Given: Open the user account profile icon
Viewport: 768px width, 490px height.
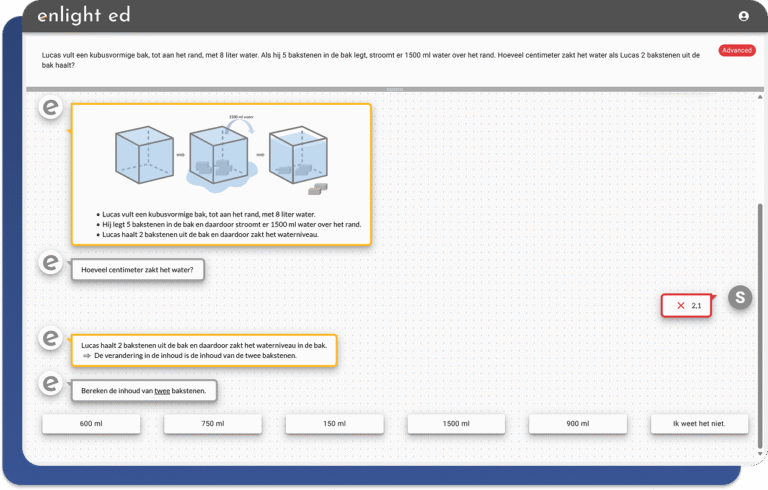Looking at the screenshot, I should (x=743, y=16).
